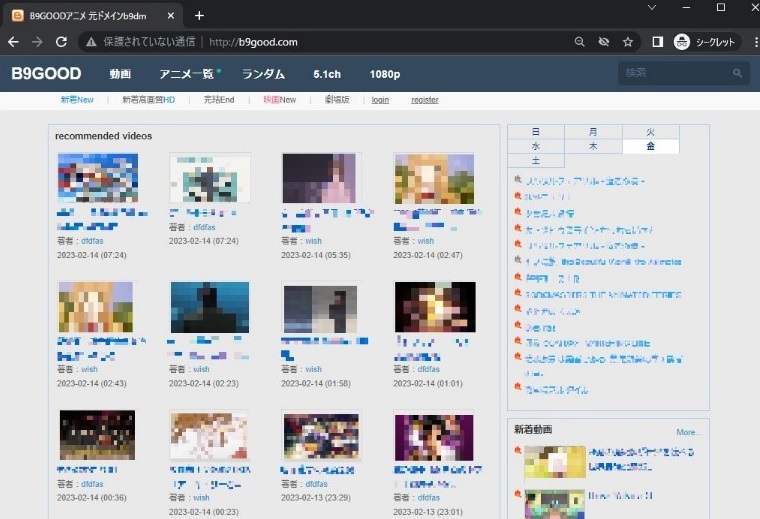Click the login link
Image resolution: width=760 pixels, height=519 pixels.
[380, 100]
